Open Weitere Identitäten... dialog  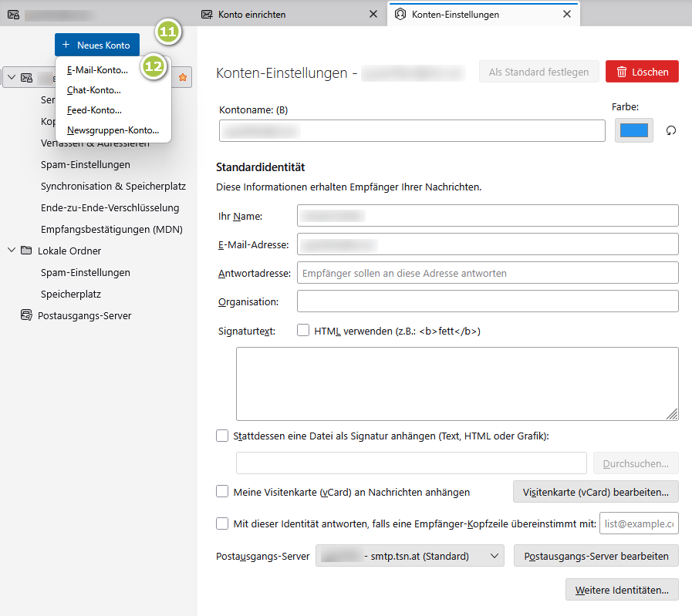point(622,590)
